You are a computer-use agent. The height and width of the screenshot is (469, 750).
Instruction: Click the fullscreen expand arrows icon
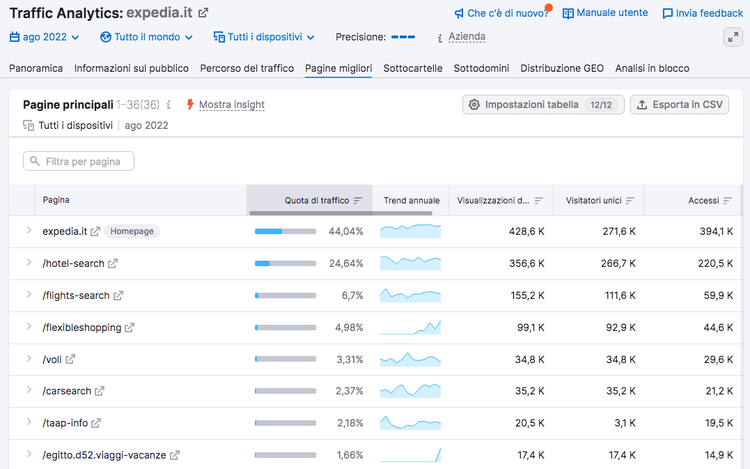(x=733, y=37)
